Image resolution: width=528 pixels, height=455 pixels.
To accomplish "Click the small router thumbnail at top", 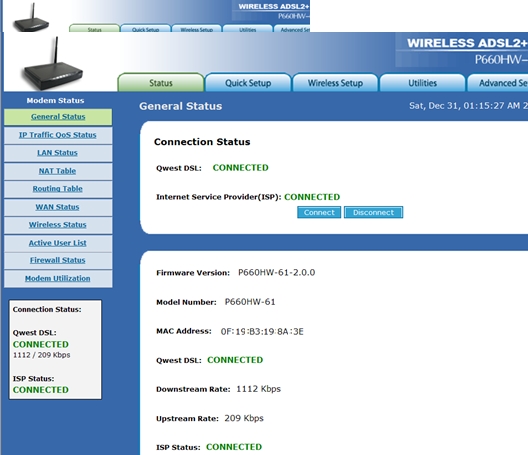I will pos(31,18).
